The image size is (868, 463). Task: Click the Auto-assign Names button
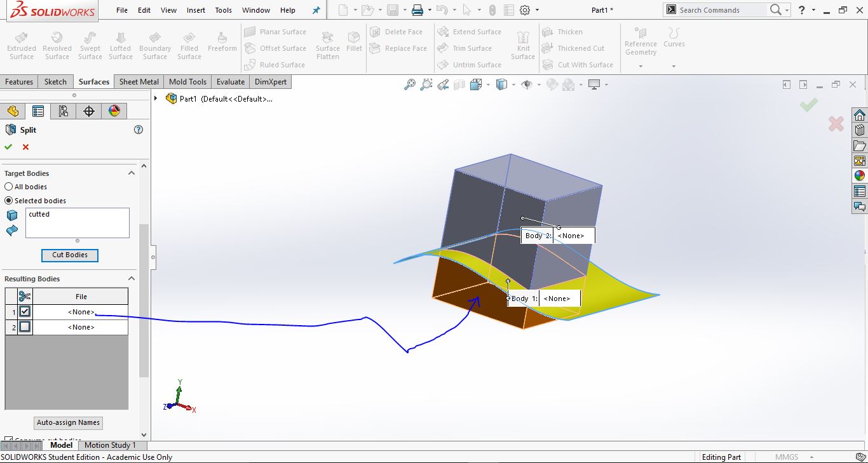click(x=69, y=422)
